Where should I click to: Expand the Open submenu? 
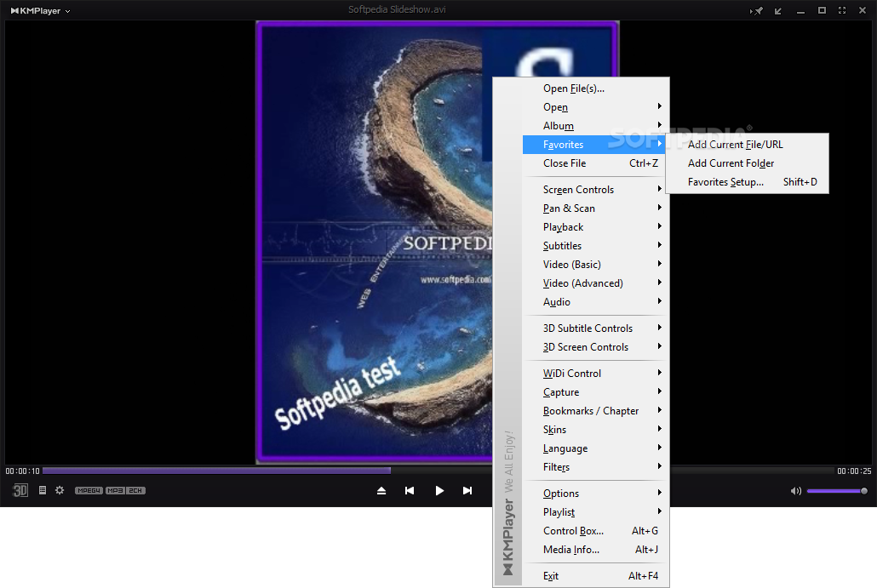(596, 106)
